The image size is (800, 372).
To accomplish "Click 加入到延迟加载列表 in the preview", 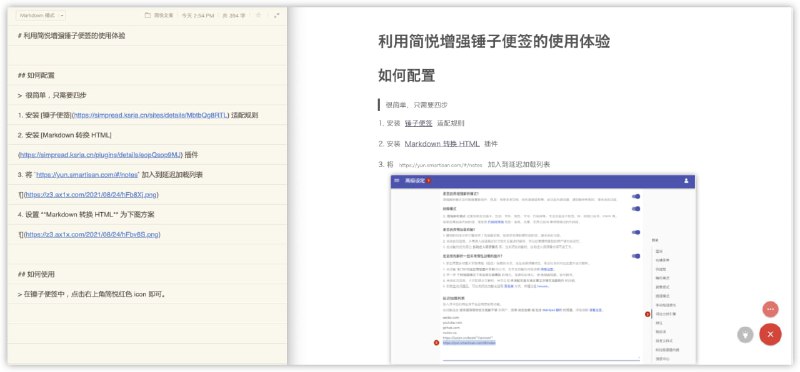I will (x=519, y=165).
